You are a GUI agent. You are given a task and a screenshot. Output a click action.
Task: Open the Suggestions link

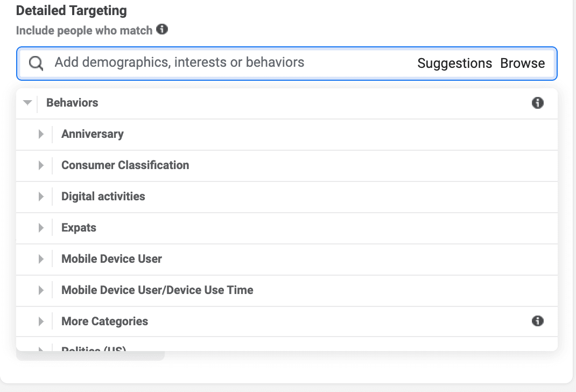click(454, 63)
